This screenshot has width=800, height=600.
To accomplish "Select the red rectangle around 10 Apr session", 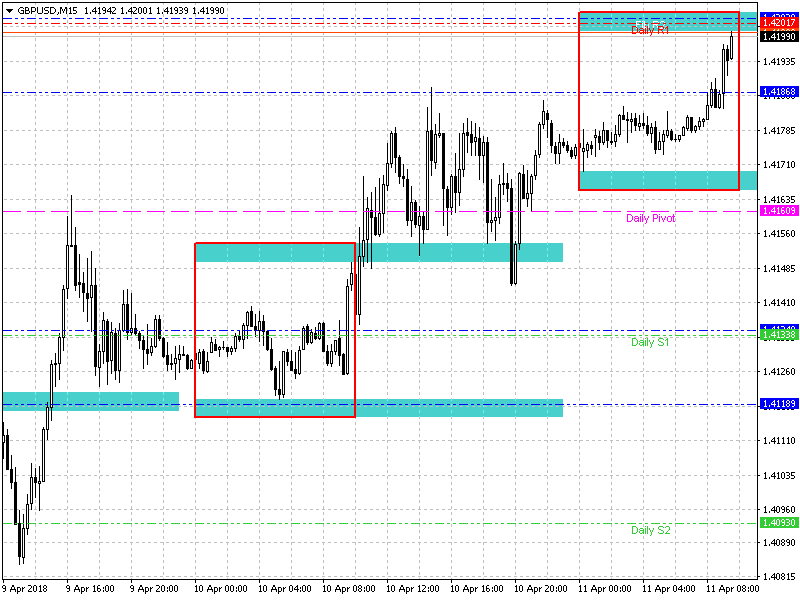I will tap(195, 330).
